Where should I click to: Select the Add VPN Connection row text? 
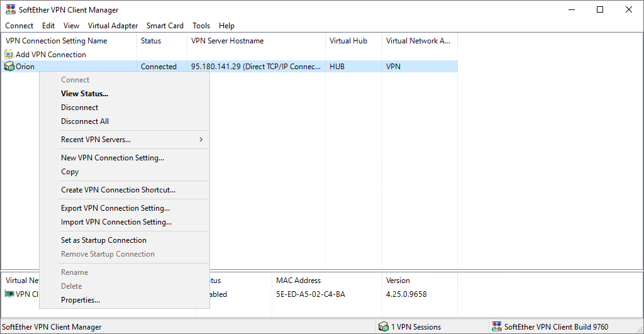(51, 54)
